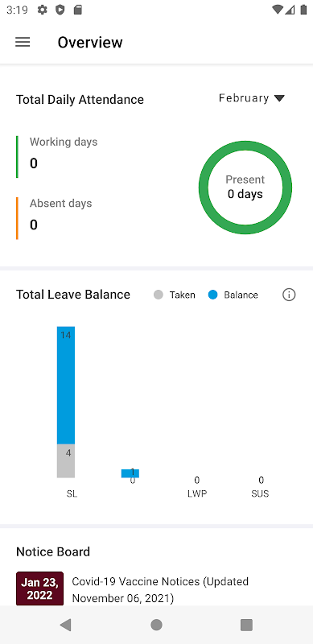This screenshot has width=313, height=644.
Task: Open the hamburger navigation menu
Action: [23, 43]
